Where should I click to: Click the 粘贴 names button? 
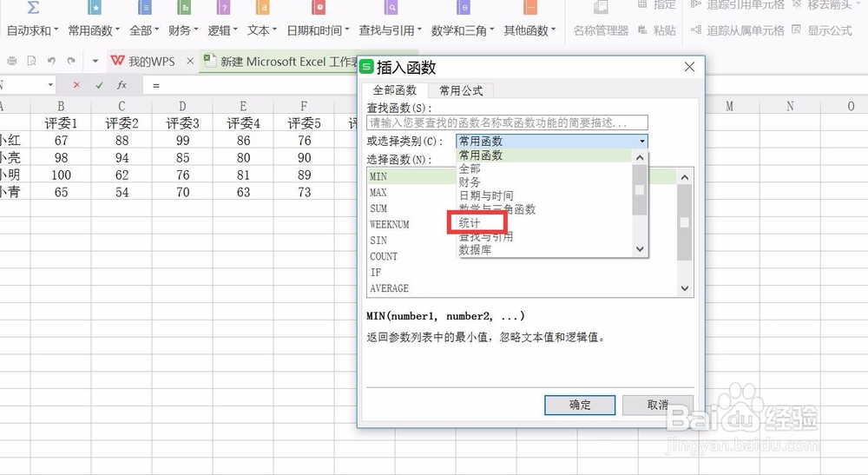657,30
